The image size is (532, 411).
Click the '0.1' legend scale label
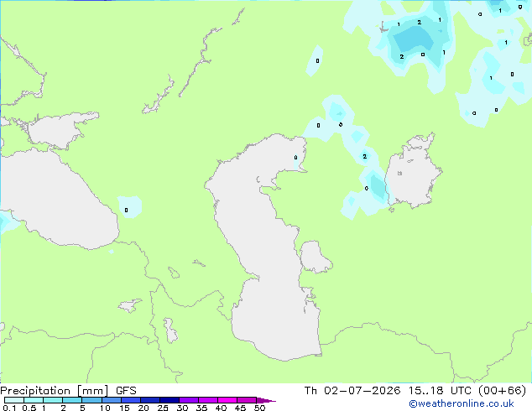click(x=9, y=408)
